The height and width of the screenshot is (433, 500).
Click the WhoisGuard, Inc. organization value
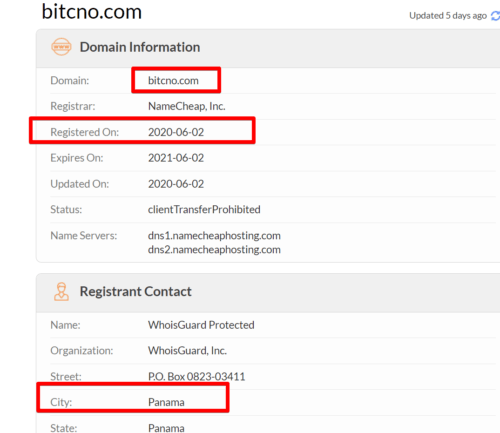pyautogui.click(x=187, y=351)
